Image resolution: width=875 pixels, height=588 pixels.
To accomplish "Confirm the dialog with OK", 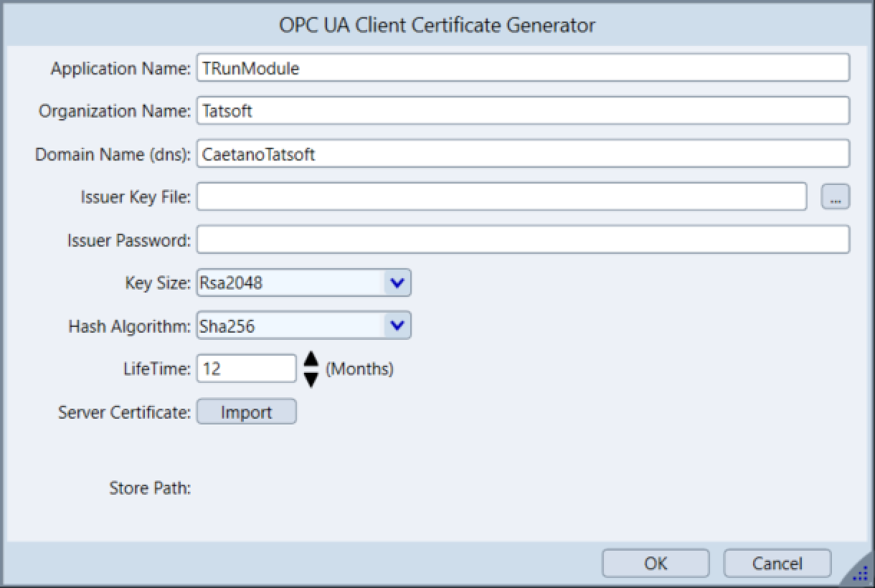I will click(x=656, y=564).
